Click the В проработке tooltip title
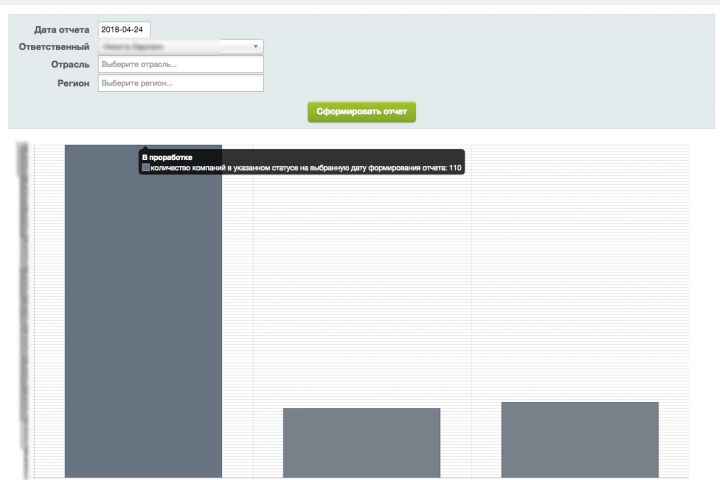 167,157
